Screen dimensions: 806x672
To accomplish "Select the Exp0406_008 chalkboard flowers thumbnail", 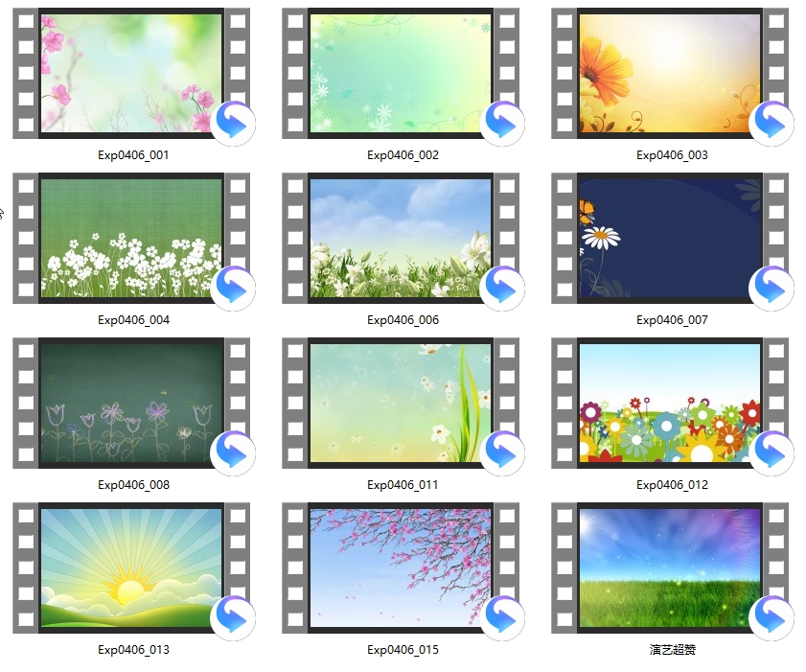I will (131, 403).
